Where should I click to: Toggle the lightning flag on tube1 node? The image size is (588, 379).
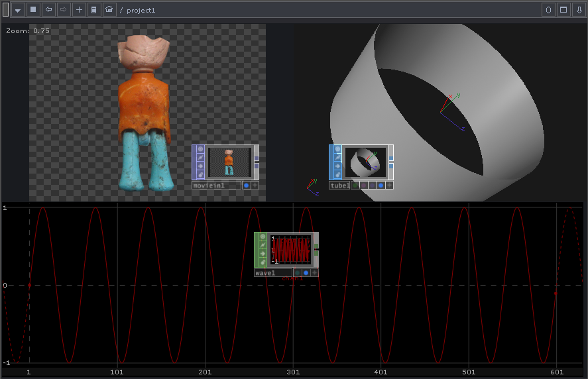click(338, 158)
